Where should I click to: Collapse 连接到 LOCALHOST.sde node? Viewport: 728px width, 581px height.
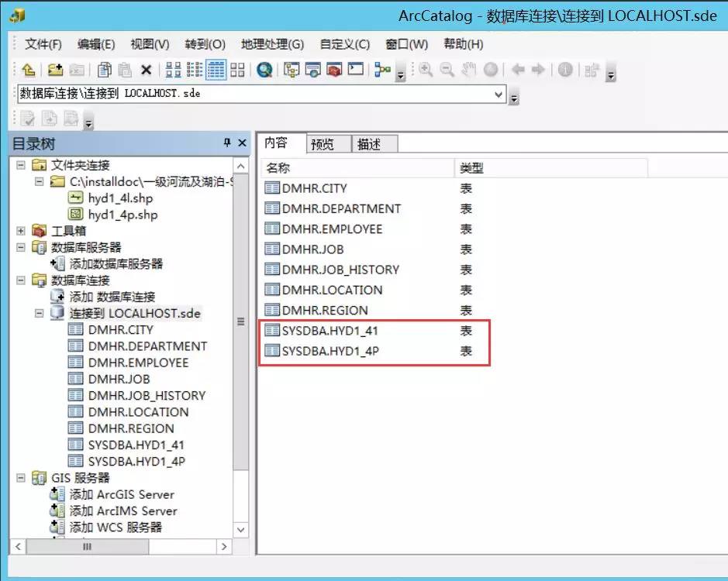pyautogui.click(x=40, y=313)
